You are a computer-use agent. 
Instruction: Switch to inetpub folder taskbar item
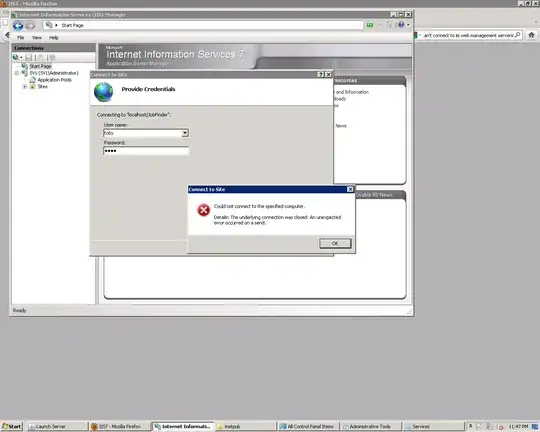coord(246,426)
